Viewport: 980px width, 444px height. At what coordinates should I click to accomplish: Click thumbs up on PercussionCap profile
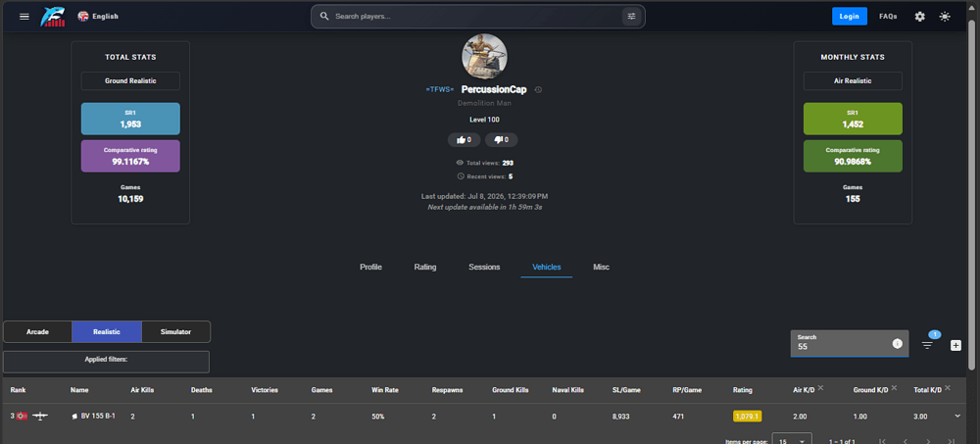pyautogui.click(x=464, y=139)
